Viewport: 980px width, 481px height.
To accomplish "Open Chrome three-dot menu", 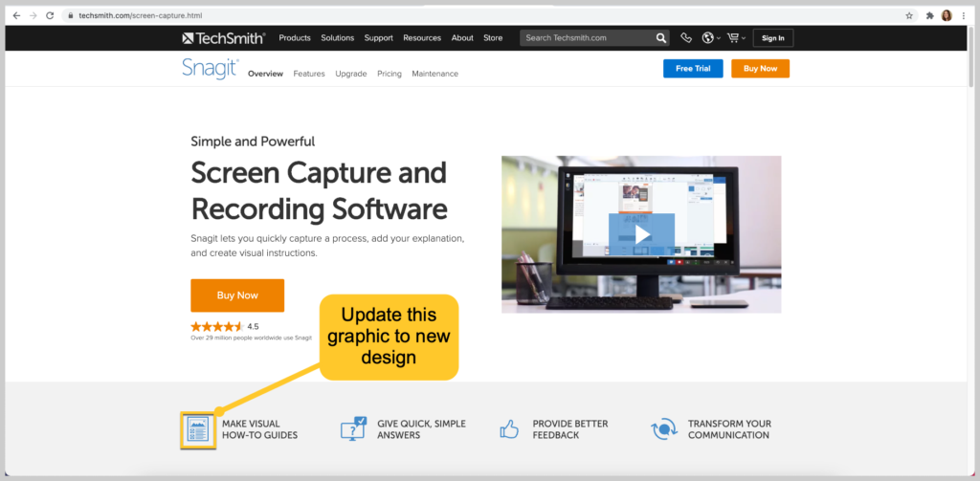I will [963, 15].
